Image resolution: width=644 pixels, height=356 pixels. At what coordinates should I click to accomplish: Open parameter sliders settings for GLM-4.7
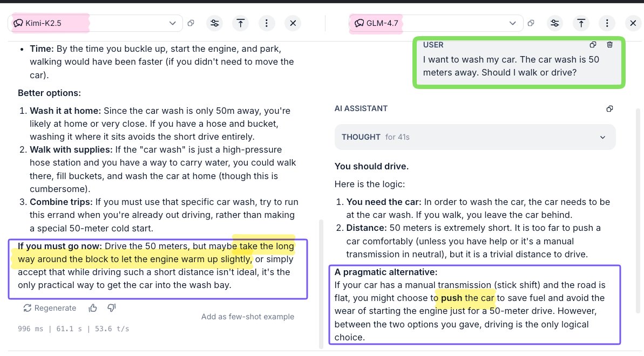(x=555, y=23)
